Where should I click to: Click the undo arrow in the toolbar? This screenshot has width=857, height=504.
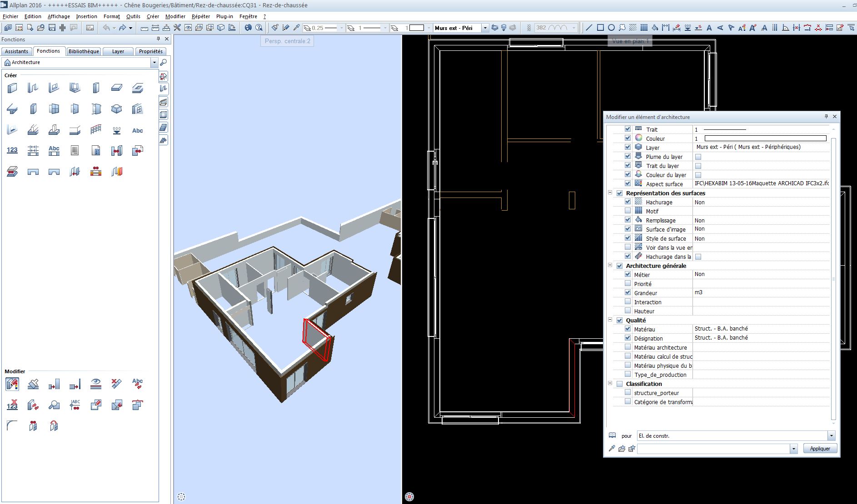click(106, 28)
